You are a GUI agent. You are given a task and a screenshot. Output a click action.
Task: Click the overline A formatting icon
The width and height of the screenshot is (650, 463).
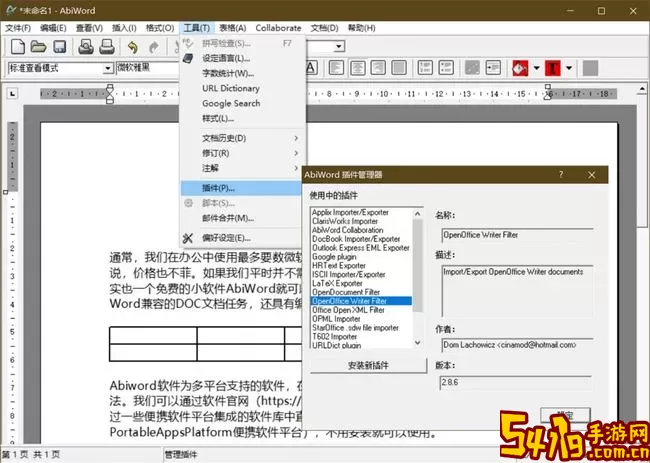311,68
